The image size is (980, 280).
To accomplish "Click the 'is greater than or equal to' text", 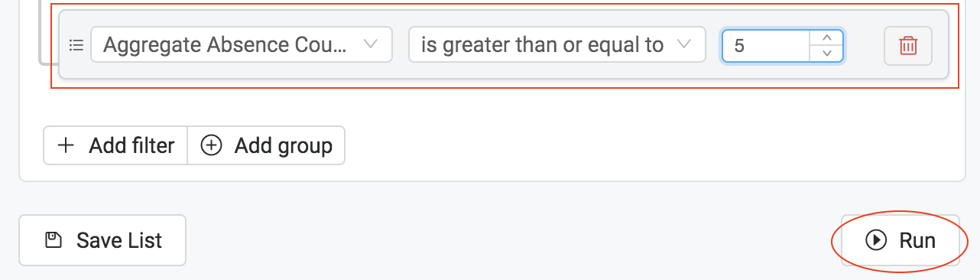I will (542, 45).
